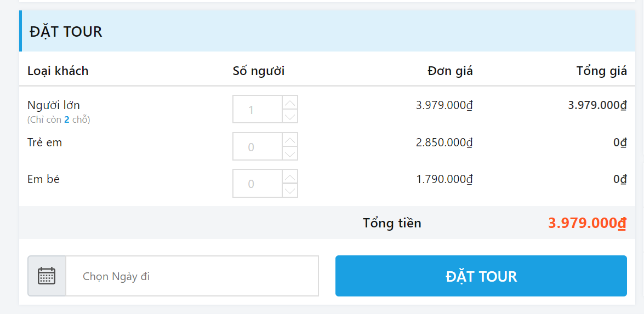
Task: Click the Trẻ em unit price 2.850.000đ
Action: (x=444, y=142)
